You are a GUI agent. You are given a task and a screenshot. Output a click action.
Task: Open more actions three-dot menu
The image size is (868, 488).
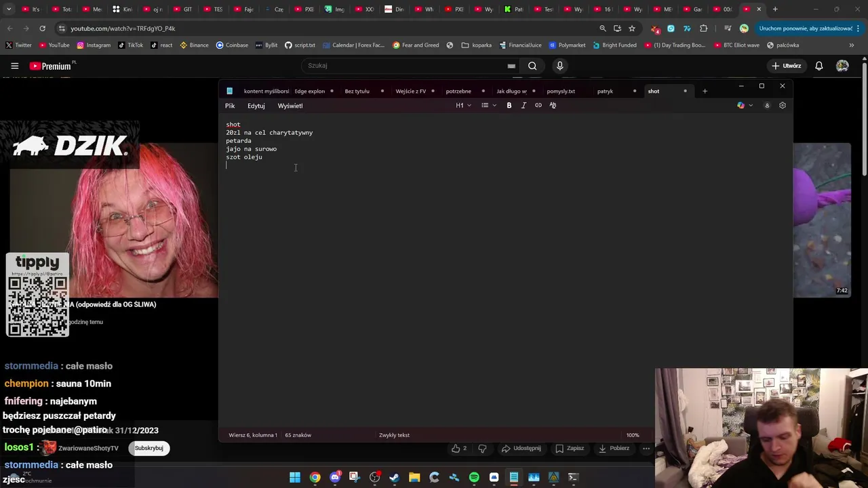tap(646, 448)
